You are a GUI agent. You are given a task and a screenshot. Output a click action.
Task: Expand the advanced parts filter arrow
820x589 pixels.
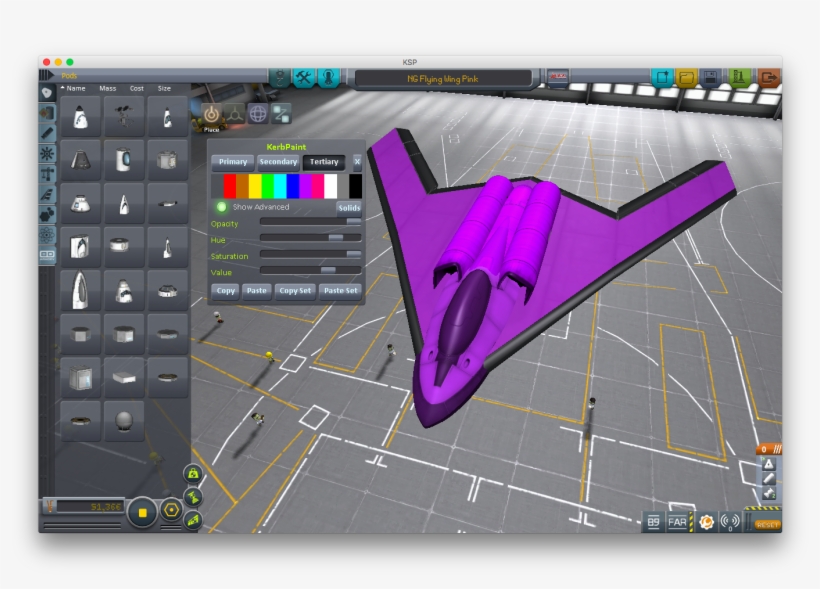[x=45, y=75]
